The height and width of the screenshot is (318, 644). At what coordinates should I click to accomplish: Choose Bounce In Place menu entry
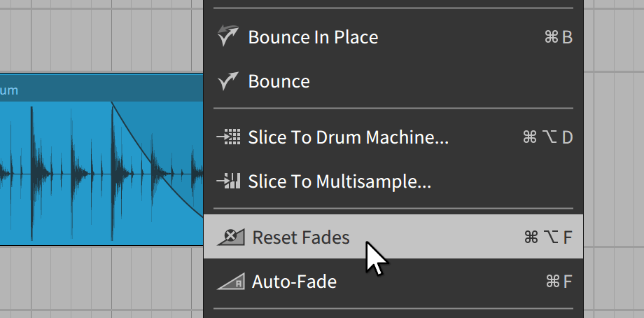313,37
